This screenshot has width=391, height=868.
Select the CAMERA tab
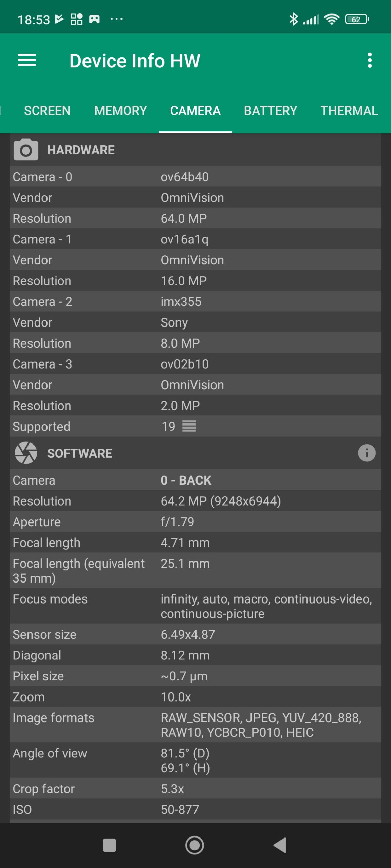[x=195, y=111]
